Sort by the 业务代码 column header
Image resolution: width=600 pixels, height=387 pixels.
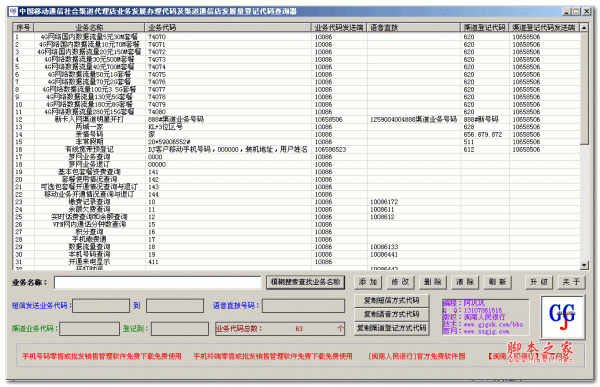click(228, 28)
